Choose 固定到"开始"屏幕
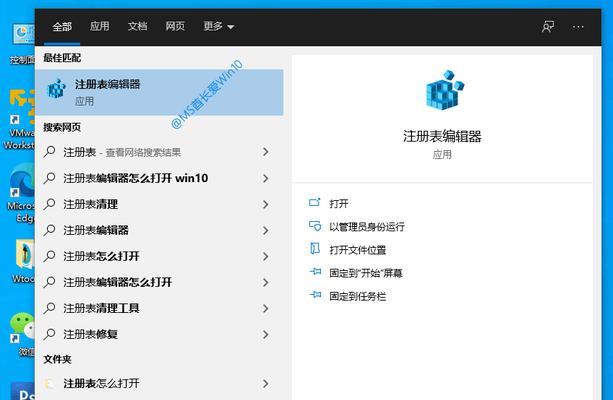Viewport: 613px width, 400px height. (366, 273)
